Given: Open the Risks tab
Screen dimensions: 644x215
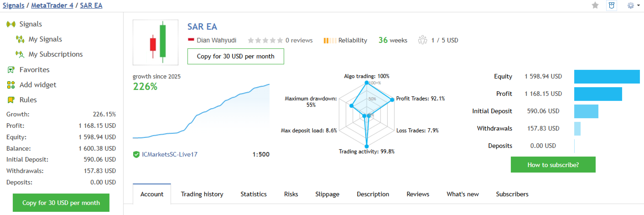Looking at the screenshot, I should [291, 194].
